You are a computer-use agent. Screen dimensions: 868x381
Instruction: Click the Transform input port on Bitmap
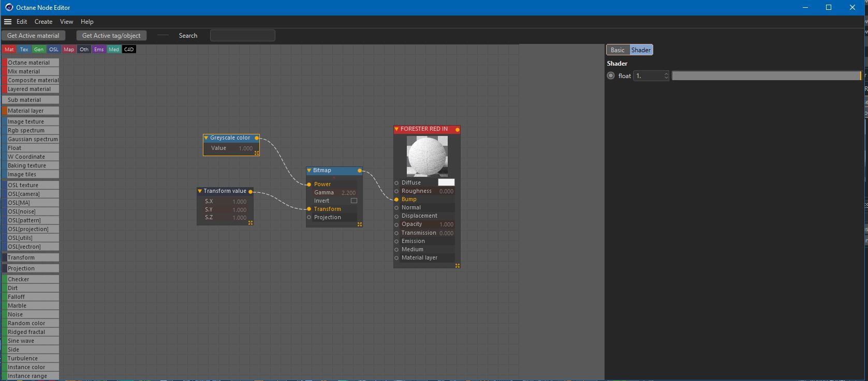tap(309, 209)
